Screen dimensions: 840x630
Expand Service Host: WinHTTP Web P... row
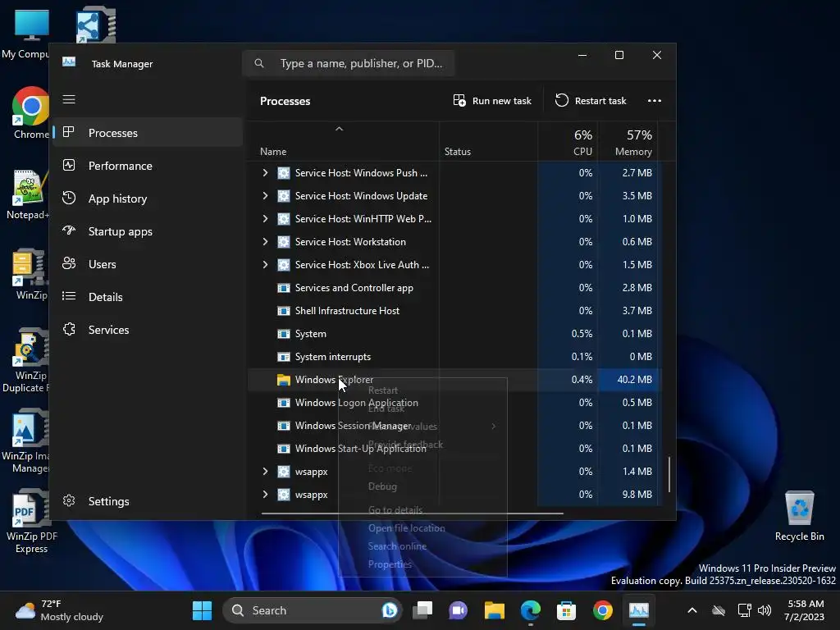click(265, 218)
